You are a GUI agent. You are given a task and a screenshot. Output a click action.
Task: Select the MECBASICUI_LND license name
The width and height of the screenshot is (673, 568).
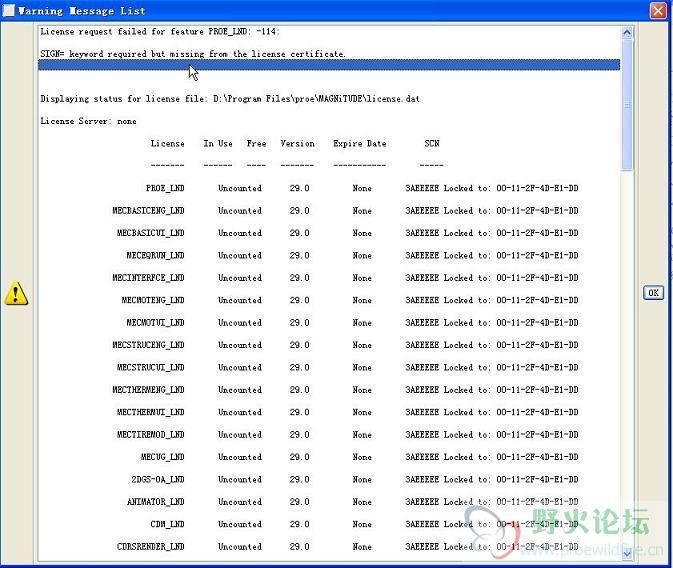[x=151, y=233]
